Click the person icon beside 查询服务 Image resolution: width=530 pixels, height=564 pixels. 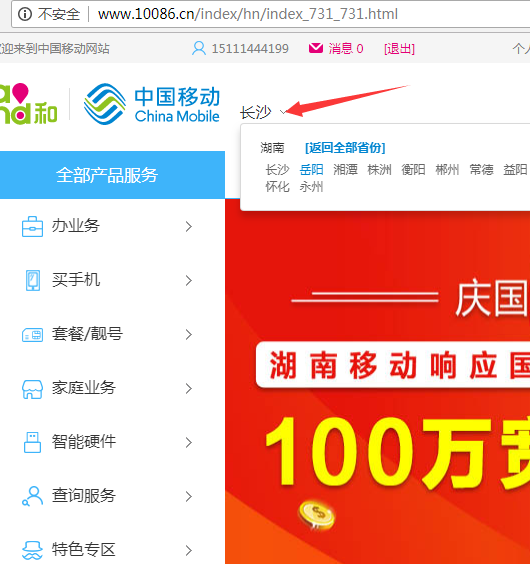pos(32,496)
